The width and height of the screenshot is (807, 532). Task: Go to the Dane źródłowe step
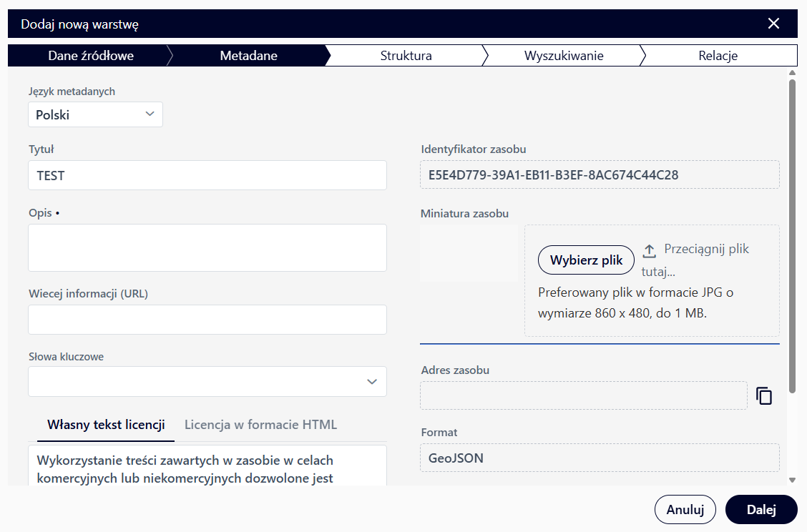coord(91,56)
